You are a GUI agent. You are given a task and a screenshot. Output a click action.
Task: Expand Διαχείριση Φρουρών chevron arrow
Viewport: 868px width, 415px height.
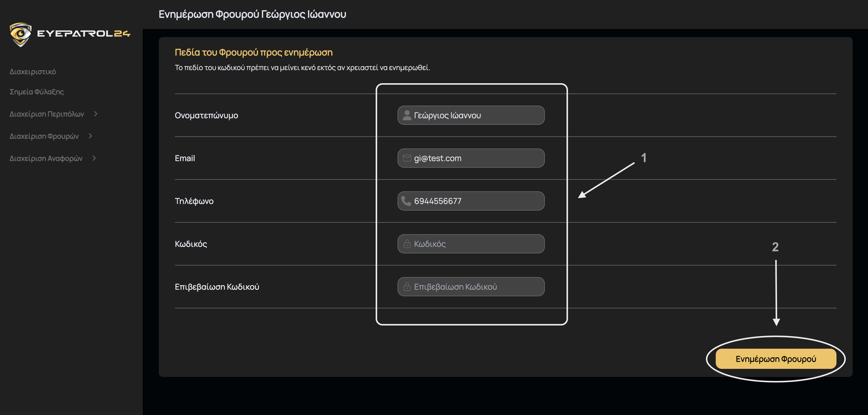[x=90, y=136]
